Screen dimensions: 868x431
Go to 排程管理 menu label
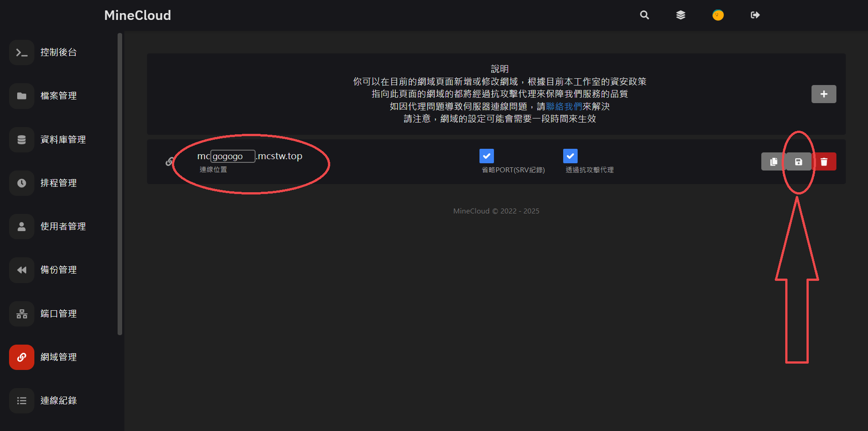(58, 183)
